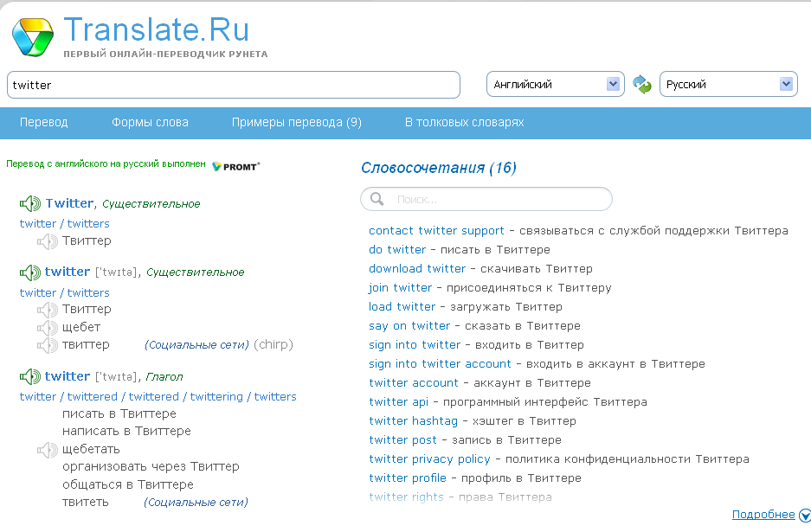Viewport: 811px width, 532px height.
Task: Click the capitalized Twitter noun heading word
Action: [x=70, y=203]
